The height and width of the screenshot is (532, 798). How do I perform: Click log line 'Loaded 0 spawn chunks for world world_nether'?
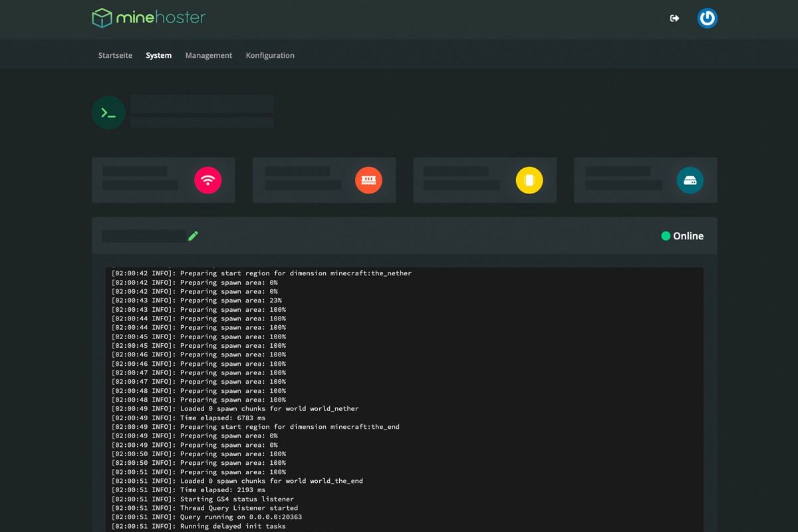coord(235,409)
